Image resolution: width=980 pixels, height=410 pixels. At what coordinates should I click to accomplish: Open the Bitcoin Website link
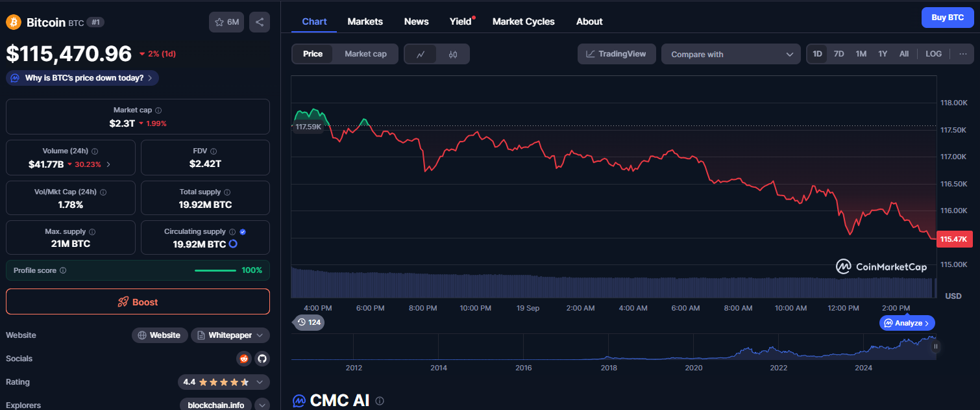[160, 335]
